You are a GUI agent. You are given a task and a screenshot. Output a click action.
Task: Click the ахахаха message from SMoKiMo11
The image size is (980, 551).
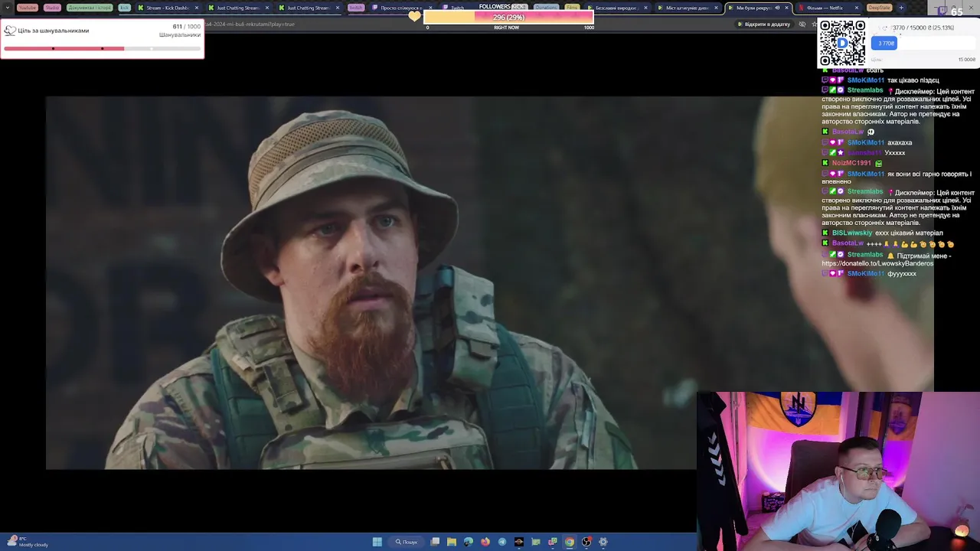tap(900, 142)
